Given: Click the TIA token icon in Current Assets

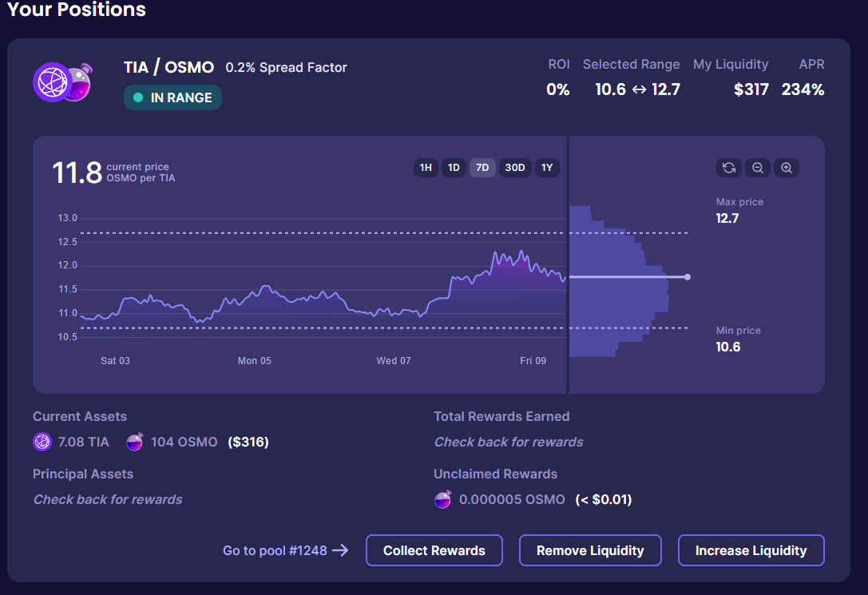Looking at the screenshot, I should (42, 442).
